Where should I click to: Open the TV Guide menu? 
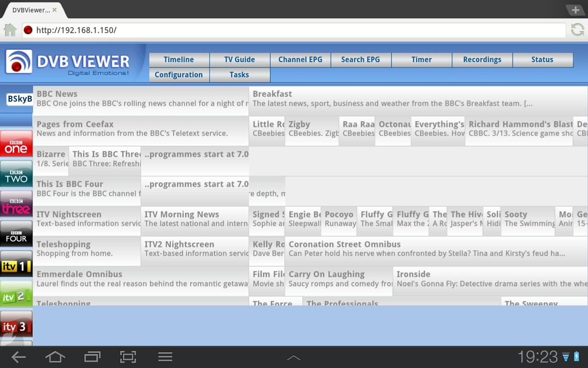(239, 60)
